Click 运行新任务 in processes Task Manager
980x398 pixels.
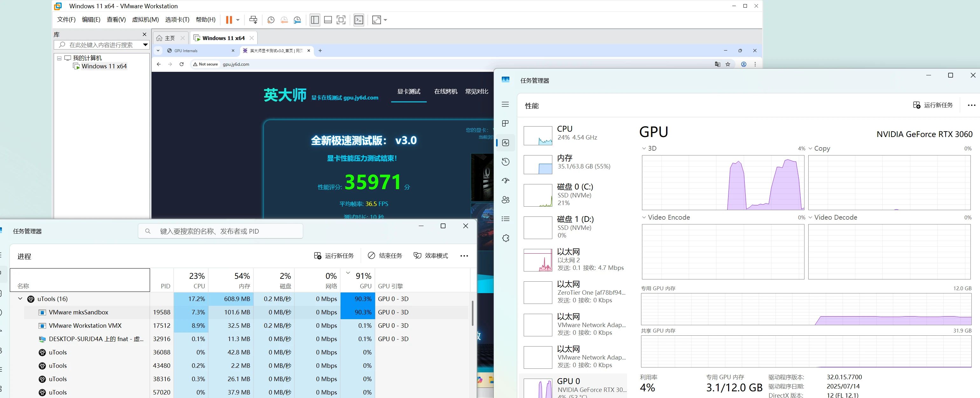(334, 256)
